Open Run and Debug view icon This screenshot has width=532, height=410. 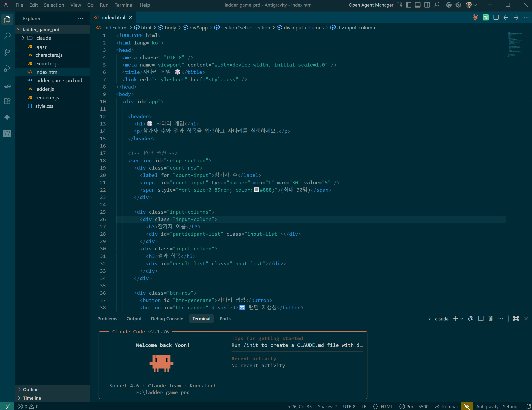7,69
